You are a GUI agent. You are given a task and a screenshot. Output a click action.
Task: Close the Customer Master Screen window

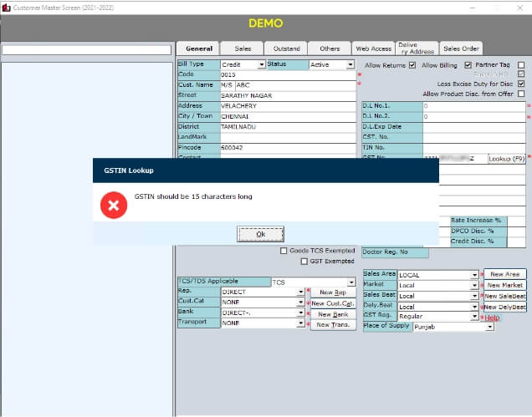click(519, 8)
